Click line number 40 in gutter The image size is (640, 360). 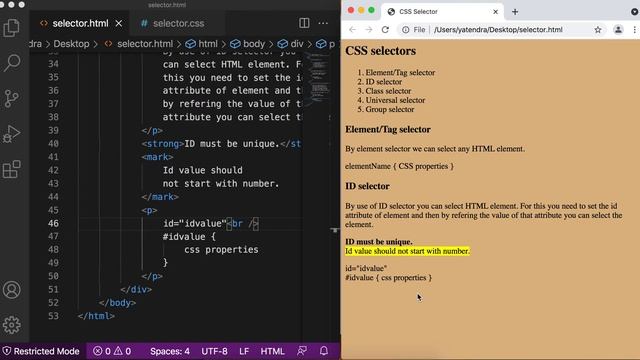click(53, 144)
